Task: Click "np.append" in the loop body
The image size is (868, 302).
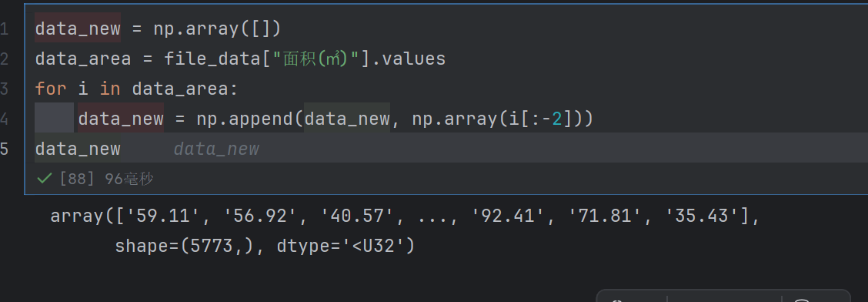Action: [245, 119]
